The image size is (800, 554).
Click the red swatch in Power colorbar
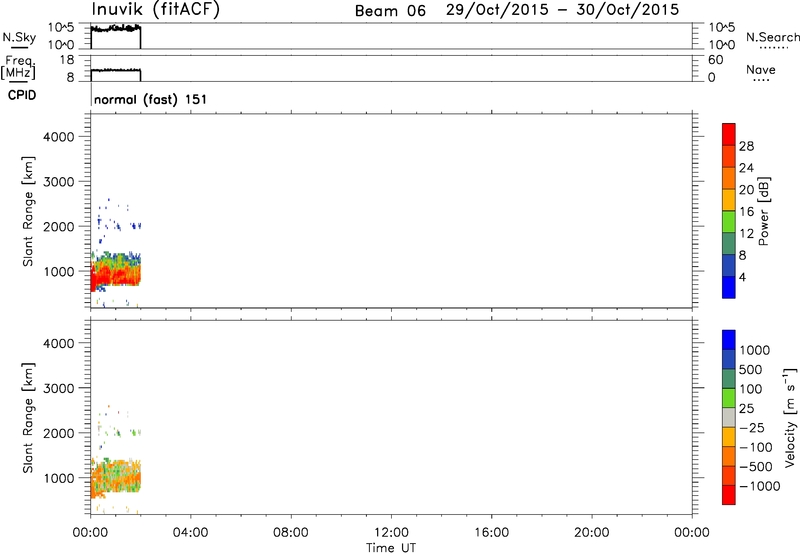coord(729,134)
